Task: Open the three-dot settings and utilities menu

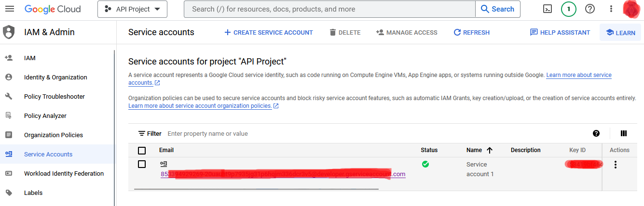Action: pyautogui.click(x=611, y=9)
